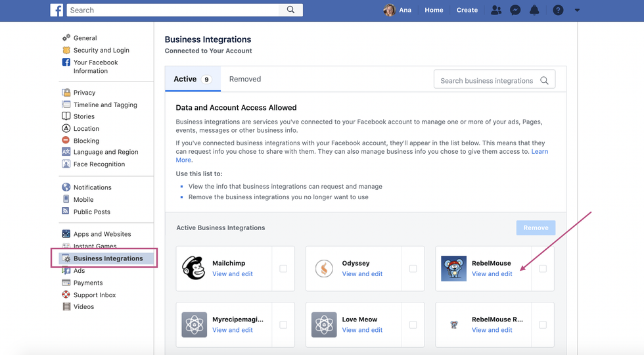The image size is (644, 355).
Task: Click the Search business integrations field
Action: tap(487, 80)
